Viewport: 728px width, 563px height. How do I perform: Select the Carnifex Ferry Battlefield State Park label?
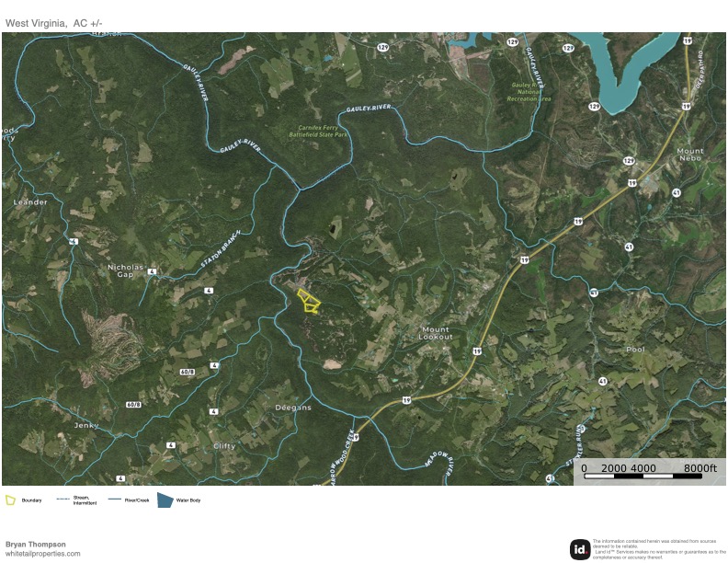coord(318,131)
